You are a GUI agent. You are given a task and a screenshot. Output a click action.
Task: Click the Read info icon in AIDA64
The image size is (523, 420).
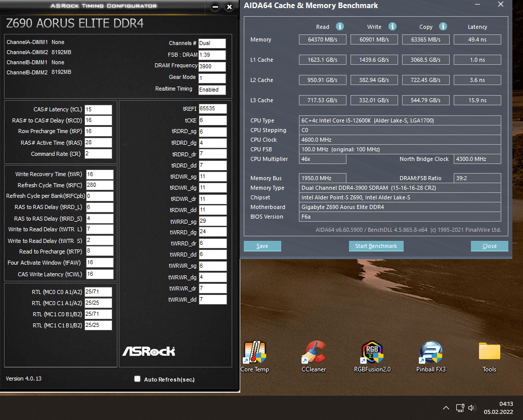[339, 26]
